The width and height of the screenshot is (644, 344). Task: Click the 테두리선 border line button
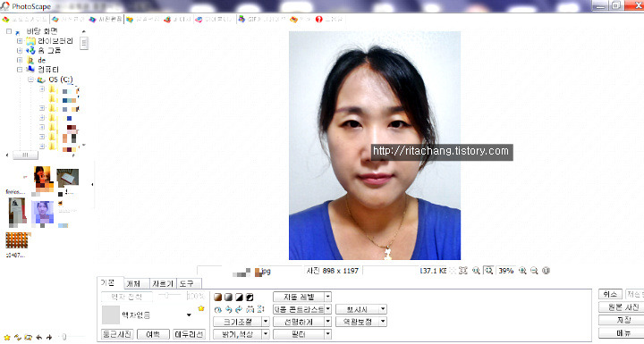tap(189, 334)
